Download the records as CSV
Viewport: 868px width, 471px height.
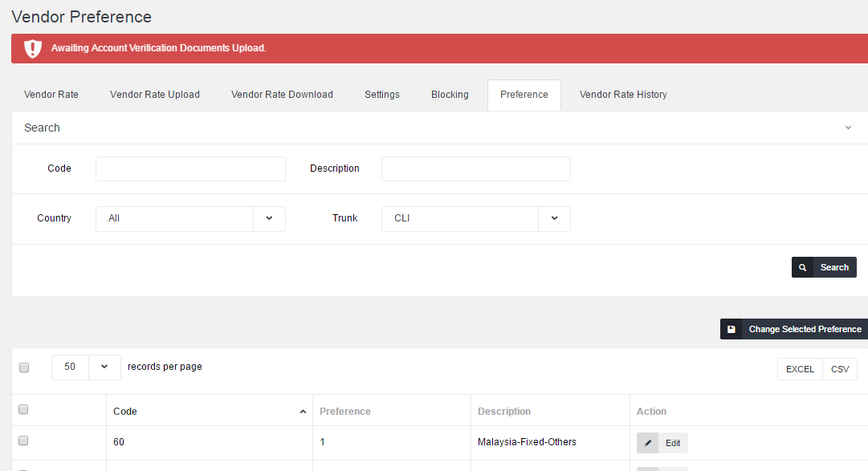[840, 369]
